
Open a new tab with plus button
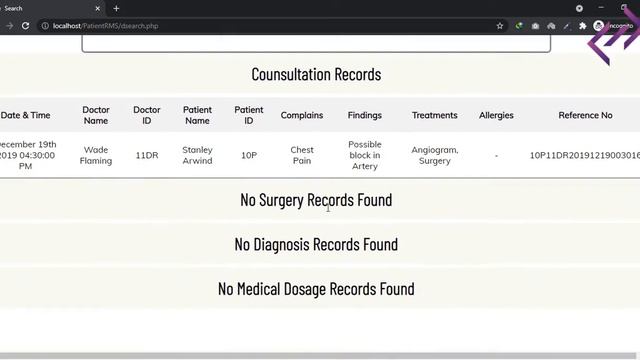tap(116, 8)
